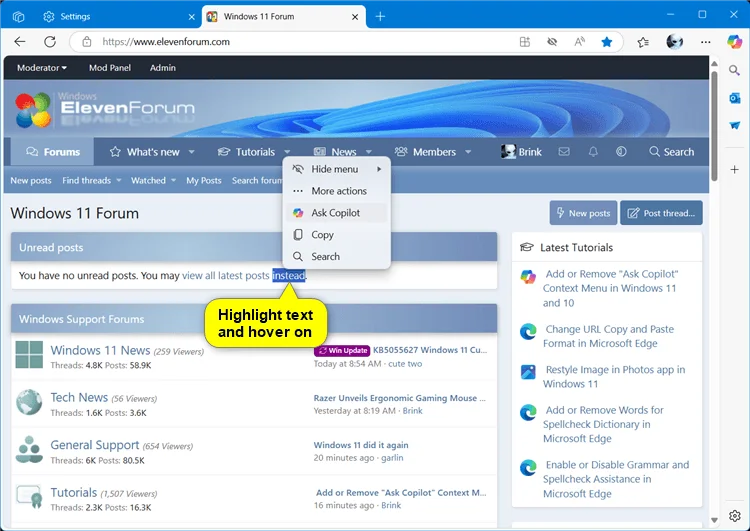This screenshot has height=531, width=750.
Task: Open the Brink user account menu
Action: click(521, 152)
